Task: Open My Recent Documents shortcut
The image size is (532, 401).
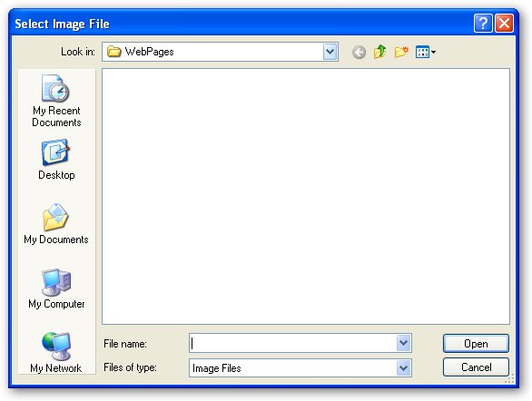Action: click(x=56, y=101)
